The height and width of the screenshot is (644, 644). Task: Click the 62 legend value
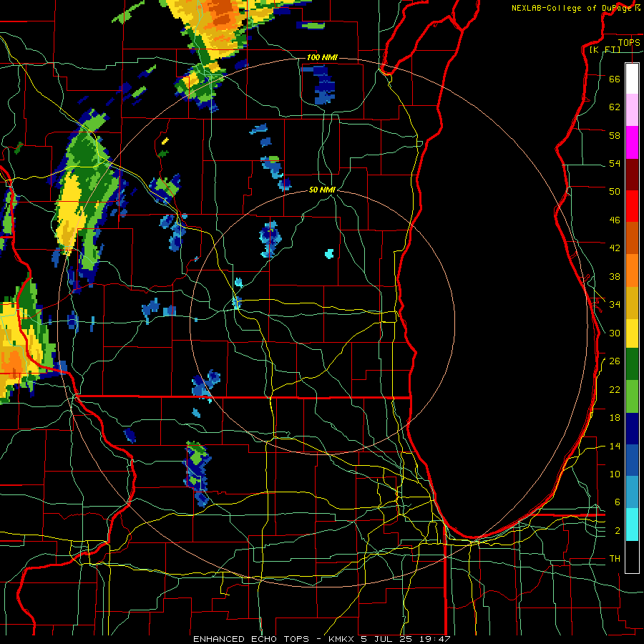click(x=615, y=107)
